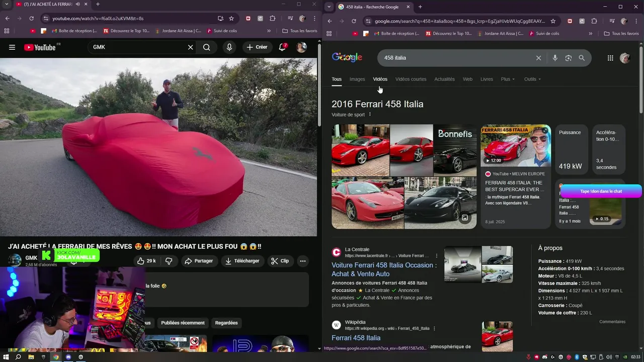This screenshot has width=644, height=362.
Task: Open the YouTube account avatar menu
Action: (301, 47)
